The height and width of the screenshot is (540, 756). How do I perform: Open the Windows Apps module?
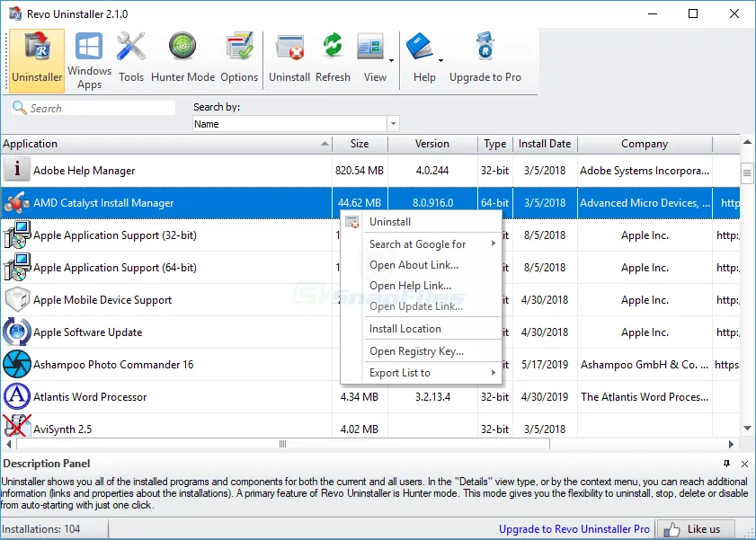[x=89, y=61]
